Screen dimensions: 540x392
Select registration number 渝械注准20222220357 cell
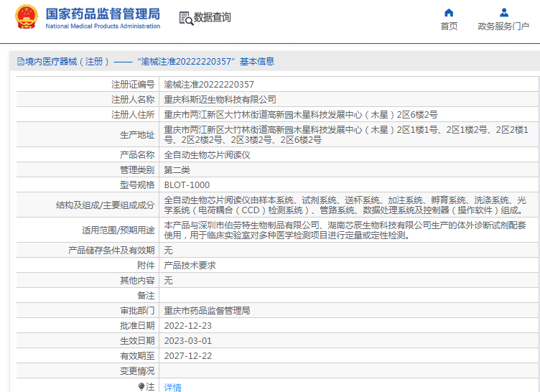pos(209,85)
